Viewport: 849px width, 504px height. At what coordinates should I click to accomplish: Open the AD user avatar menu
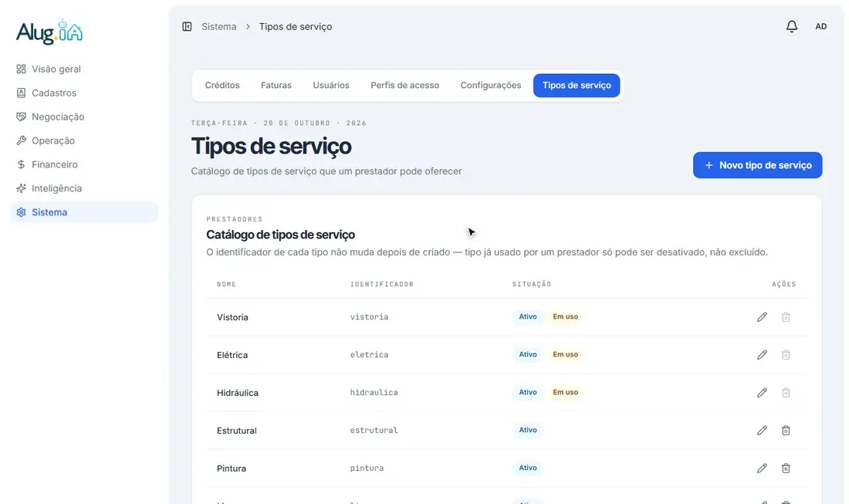[821, 26]
